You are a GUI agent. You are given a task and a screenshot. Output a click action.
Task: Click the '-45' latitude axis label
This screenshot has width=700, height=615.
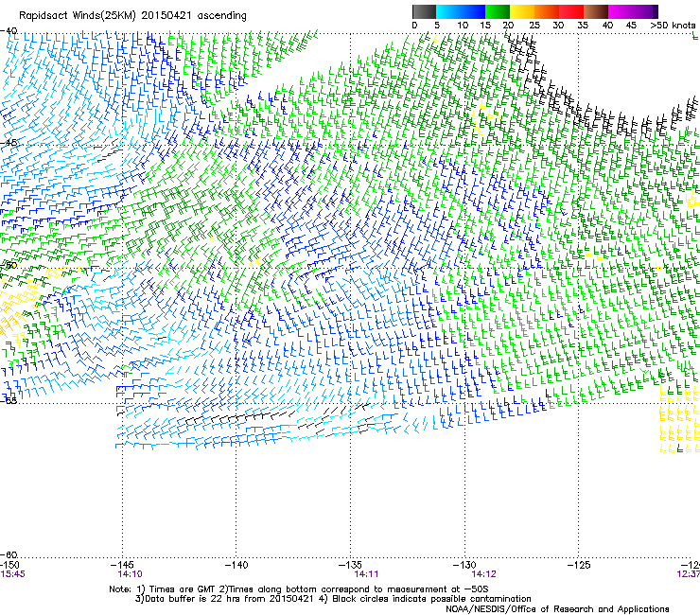[9, 143]
